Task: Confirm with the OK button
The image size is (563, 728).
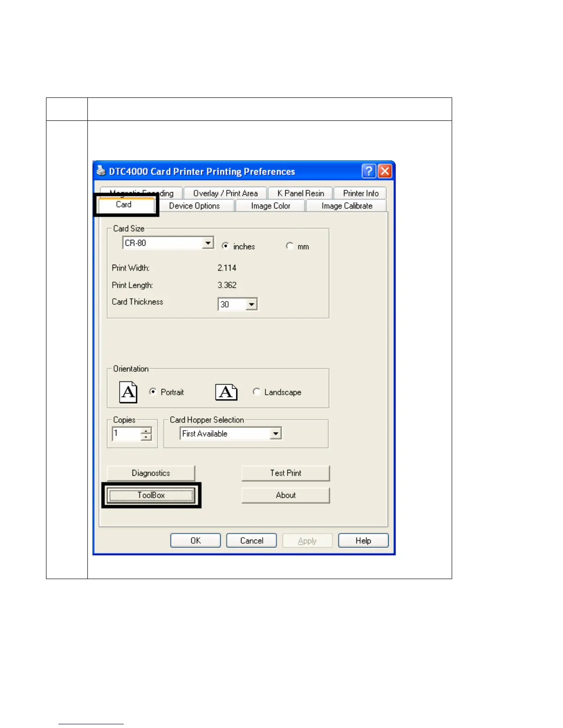Action: click(195, 540)
